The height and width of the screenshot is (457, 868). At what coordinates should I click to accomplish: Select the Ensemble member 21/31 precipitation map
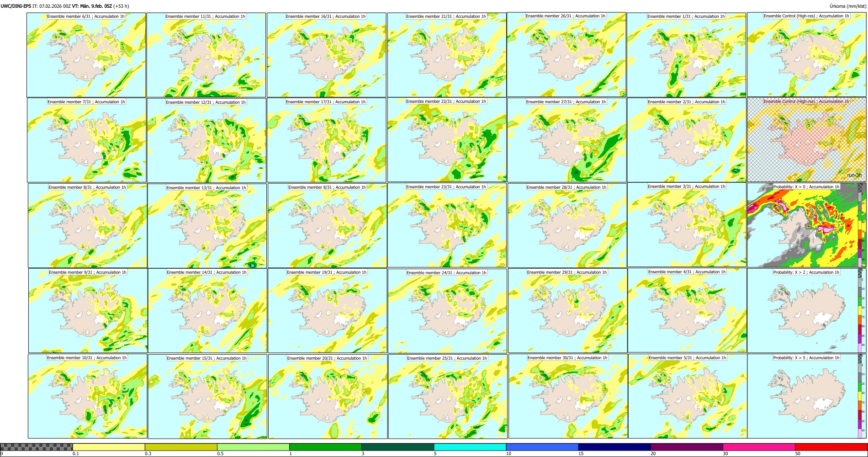tap(447, 55)
